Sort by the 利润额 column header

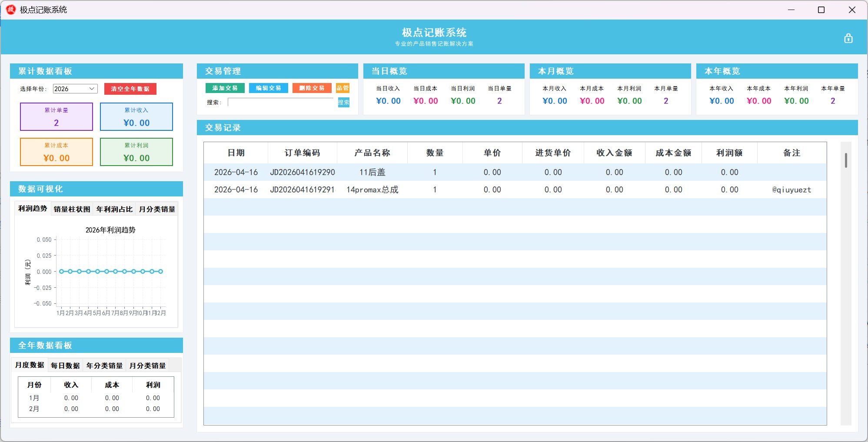click(729, 153)
